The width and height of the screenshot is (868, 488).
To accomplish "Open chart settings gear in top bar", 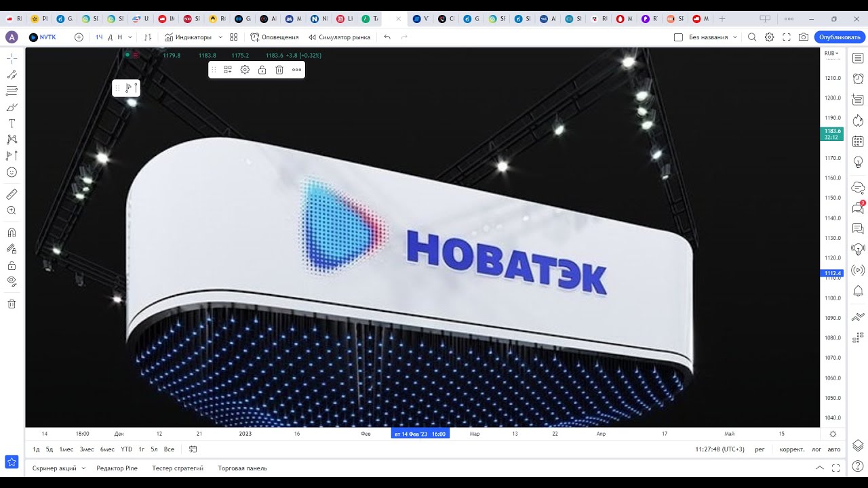I will 770,37.
